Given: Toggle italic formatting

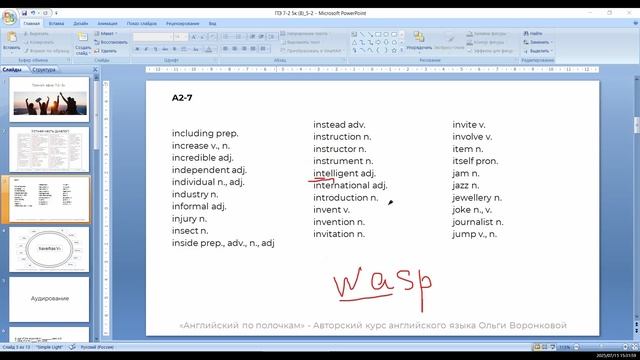Looking at the screenshot, I should click(146, 49).
